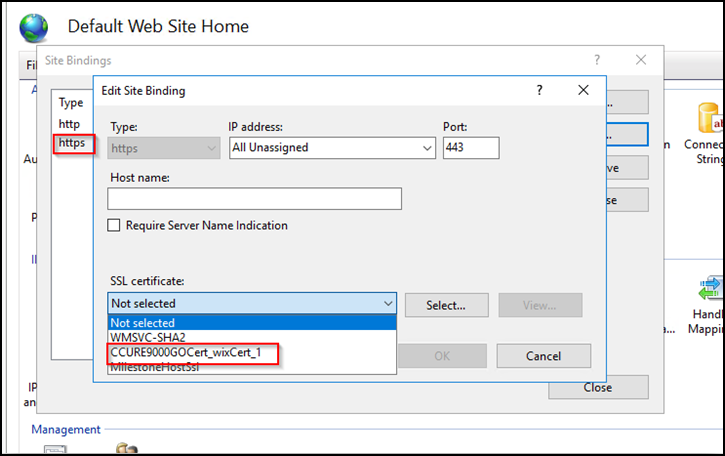Viewport: 725px width, 456px height.
Task: Click the help question mark in Site Bindings
Action: pyautogui.click(x=597, y=60)
